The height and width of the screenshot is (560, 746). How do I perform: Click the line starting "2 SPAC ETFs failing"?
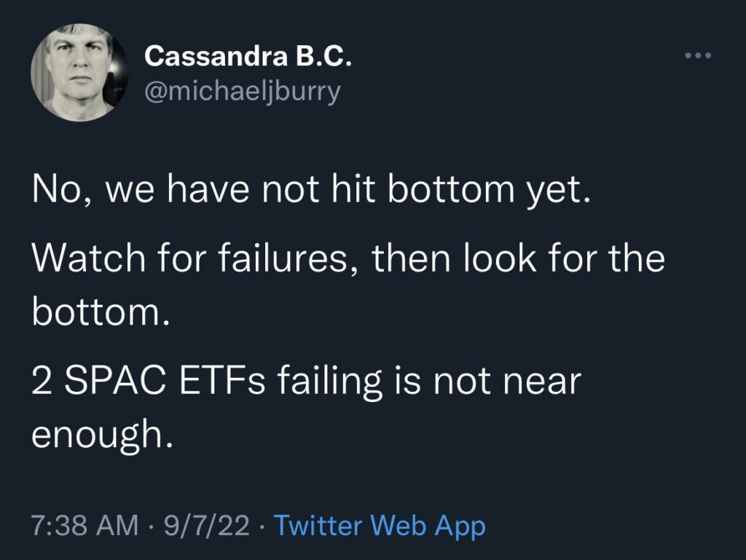point(306,381)
